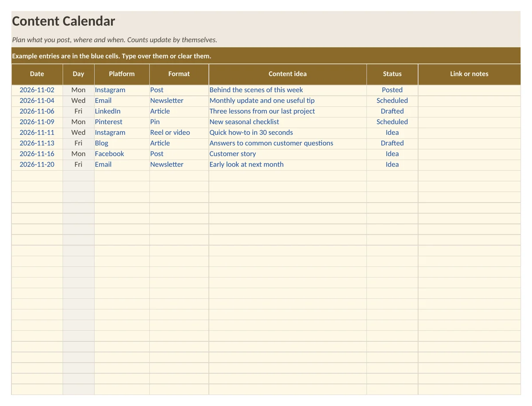Screen dimensions: 532x406
Task: Click Link or notes cell in Posted row
Action: click(x=469, y=90)
